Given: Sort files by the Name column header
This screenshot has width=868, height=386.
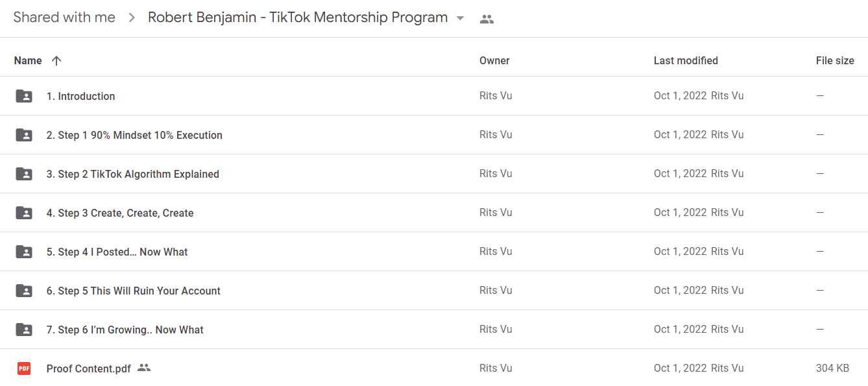Looking at the screenshot, I should [28, 60].
